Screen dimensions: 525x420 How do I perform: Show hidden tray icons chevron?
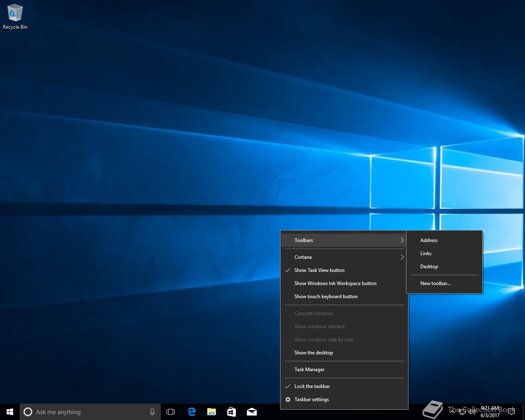[x=452, y=412]
